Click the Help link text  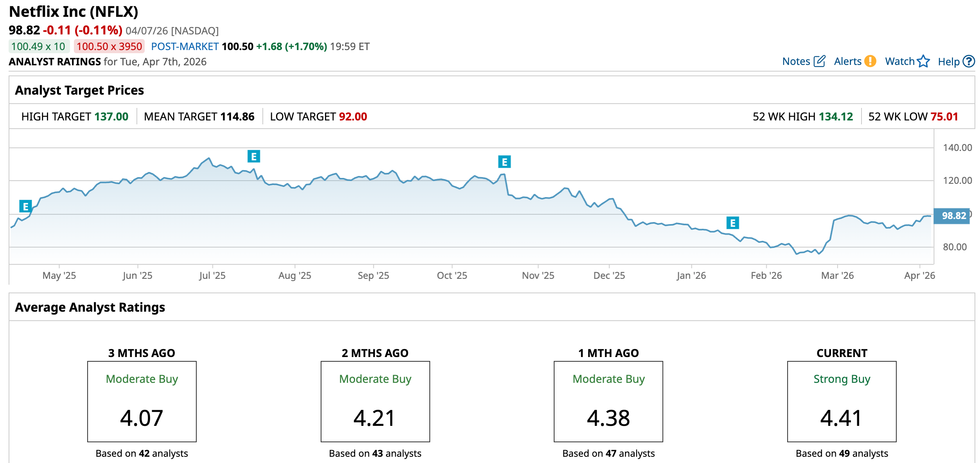949,62
